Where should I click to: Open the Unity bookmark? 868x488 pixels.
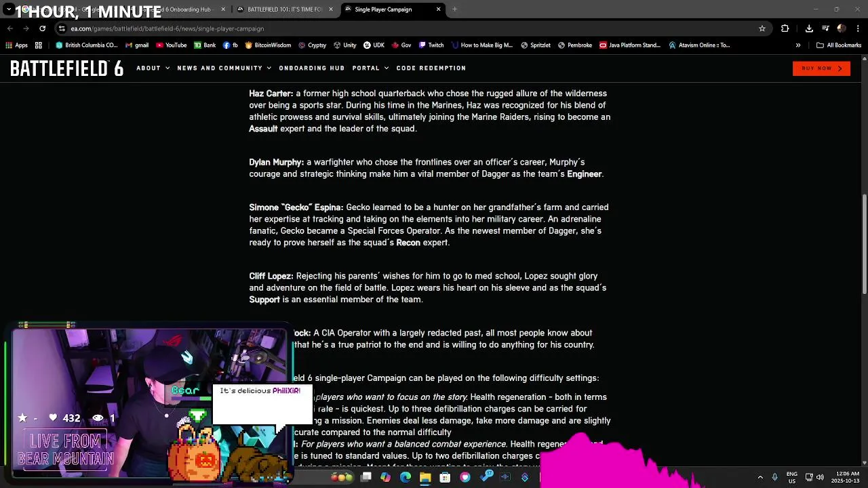coord(344,45)
